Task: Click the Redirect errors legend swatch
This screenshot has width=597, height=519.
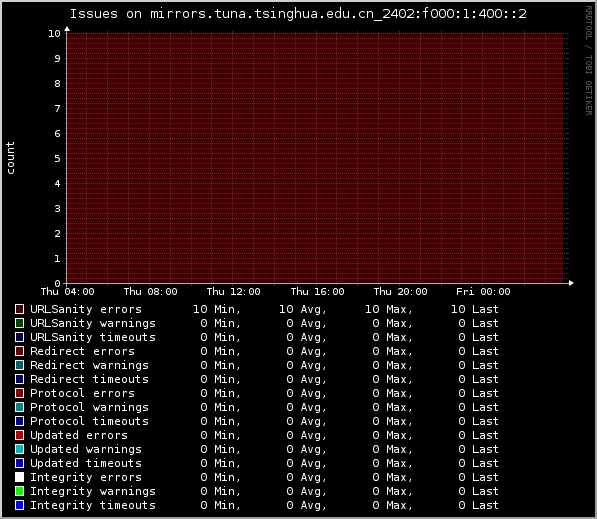Action: tap(19, 351)
